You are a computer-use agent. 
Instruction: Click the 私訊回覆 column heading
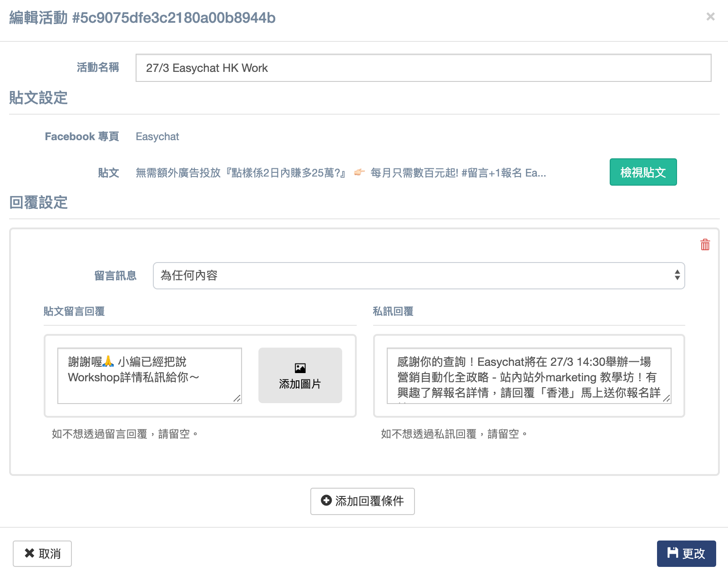(393, 311)
